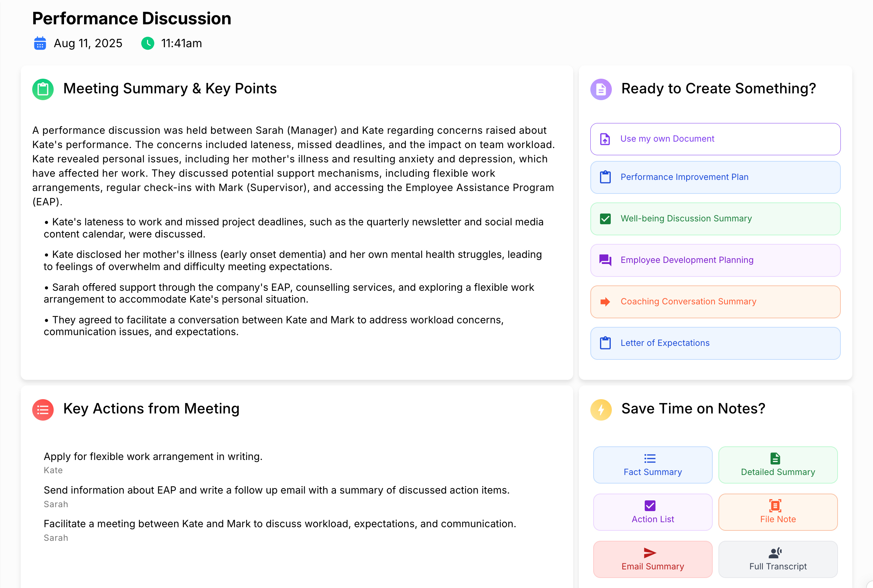Click the blue calendar date icon
Viewport: 873px width, 588px height.
point(40,44)
